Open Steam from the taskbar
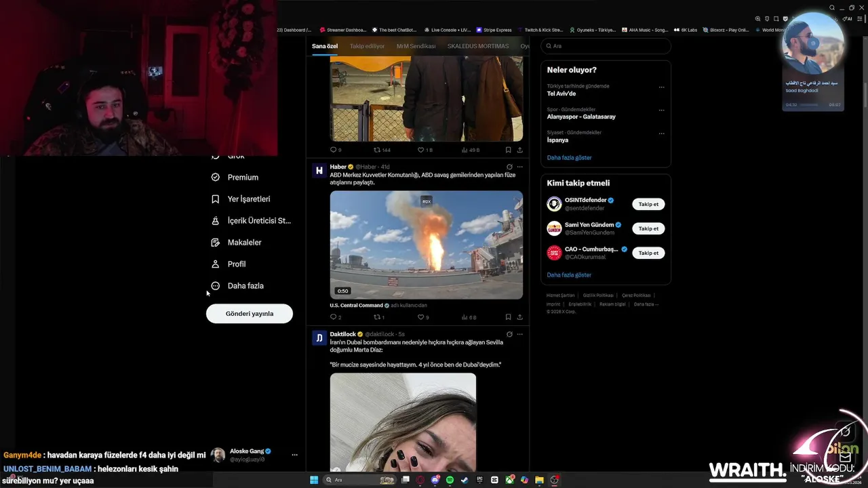The image size is (868, 488). point(465,480)
